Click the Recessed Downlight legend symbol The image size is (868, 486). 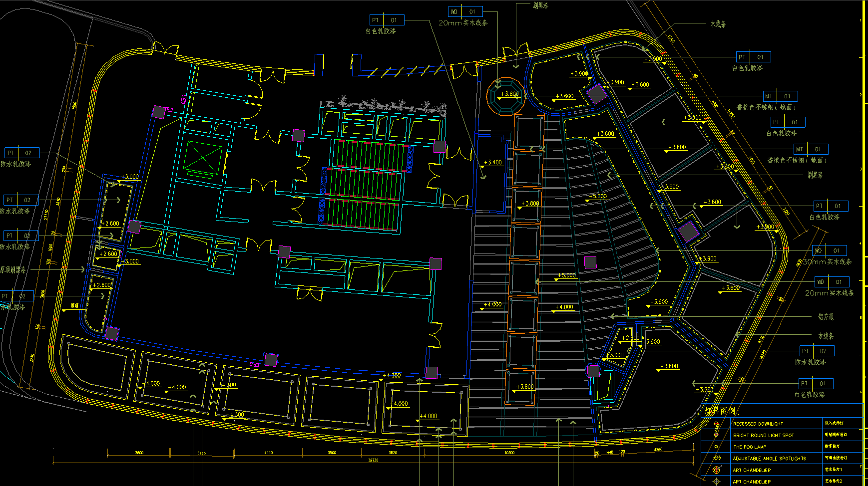(x=717, y=424)
